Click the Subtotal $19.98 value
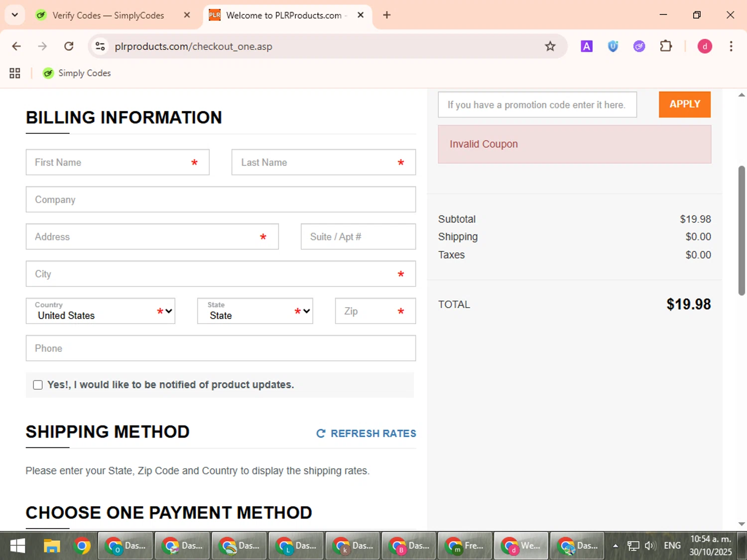747x560 pixels. (695, 219)
